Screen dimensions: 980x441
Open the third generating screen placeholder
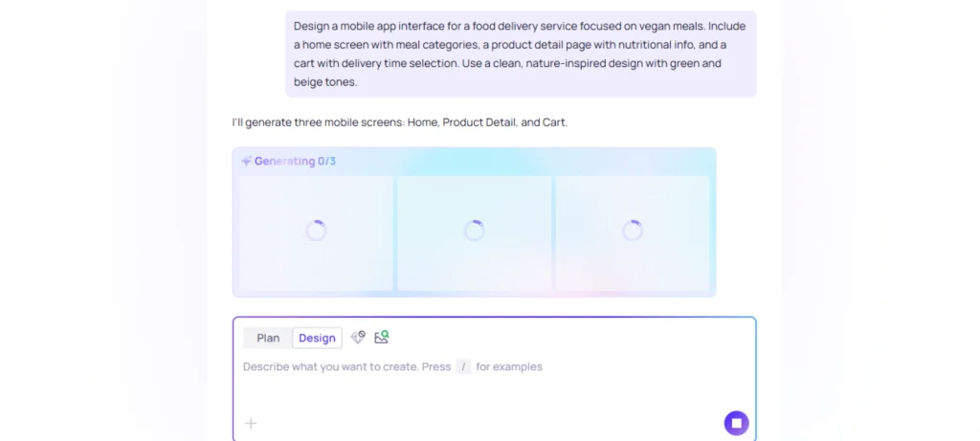pos(633,233)
